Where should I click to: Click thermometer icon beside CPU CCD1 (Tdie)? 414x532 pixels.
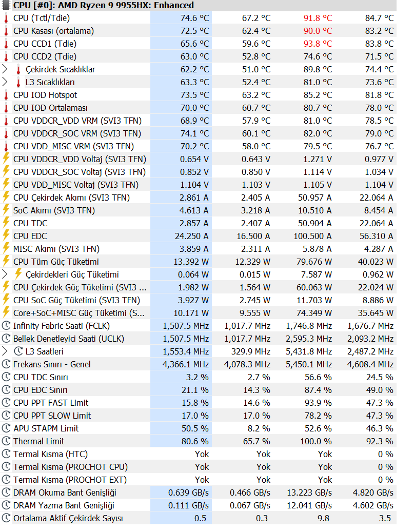pos(6,44)
